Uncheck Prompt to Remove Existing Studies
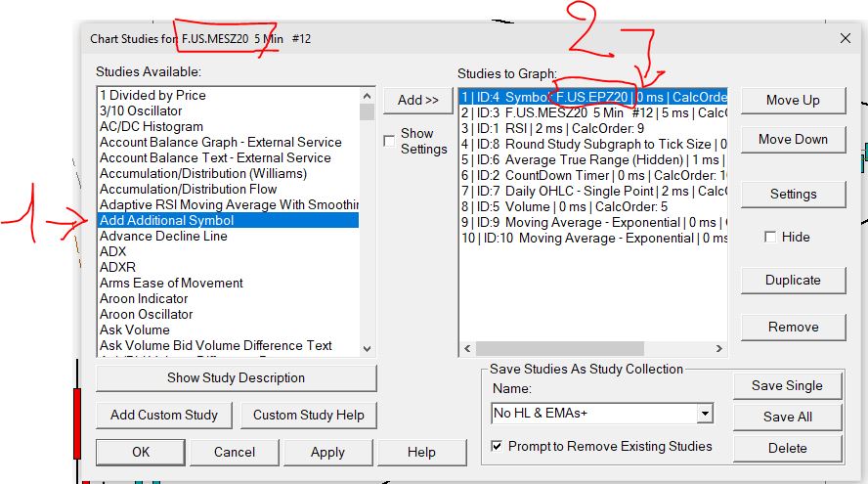 [x=498, y=446]
